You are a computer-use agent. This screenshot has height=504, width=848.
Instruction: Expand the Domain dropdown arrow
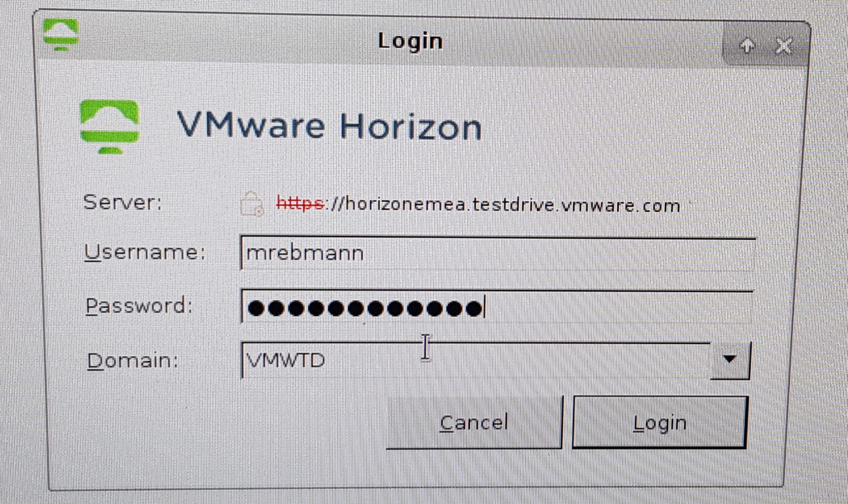pos(730,360)
